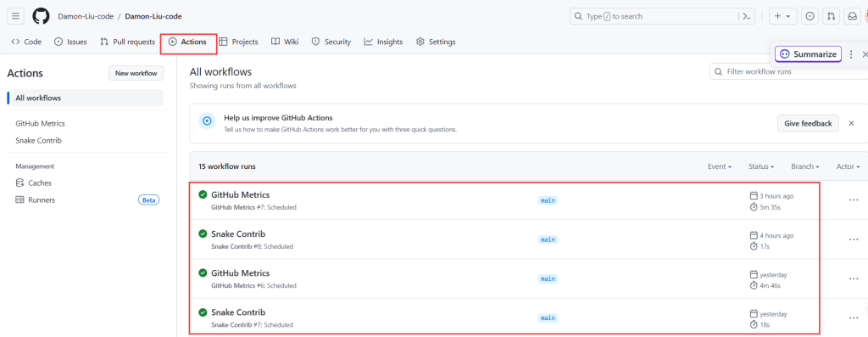Open the issues icon in header
868x337 pixels.
810,17
